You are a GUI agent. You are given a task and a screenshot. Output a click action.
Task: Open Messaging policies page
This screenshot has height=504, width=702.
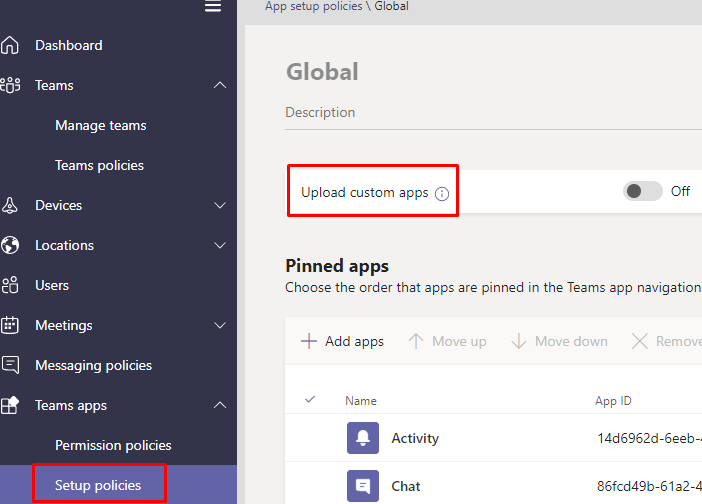pyautogui.click(x=94, y=365)
